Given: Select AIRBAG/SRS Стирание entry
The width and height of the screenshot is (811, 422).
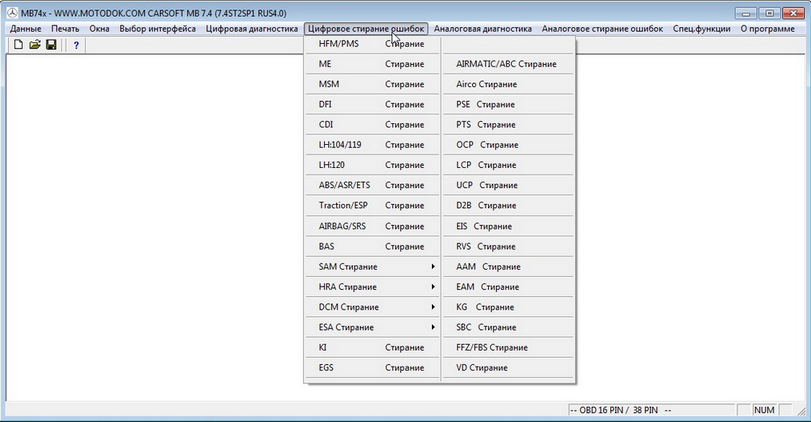Looking at the screenshot, I should [372, 226].
